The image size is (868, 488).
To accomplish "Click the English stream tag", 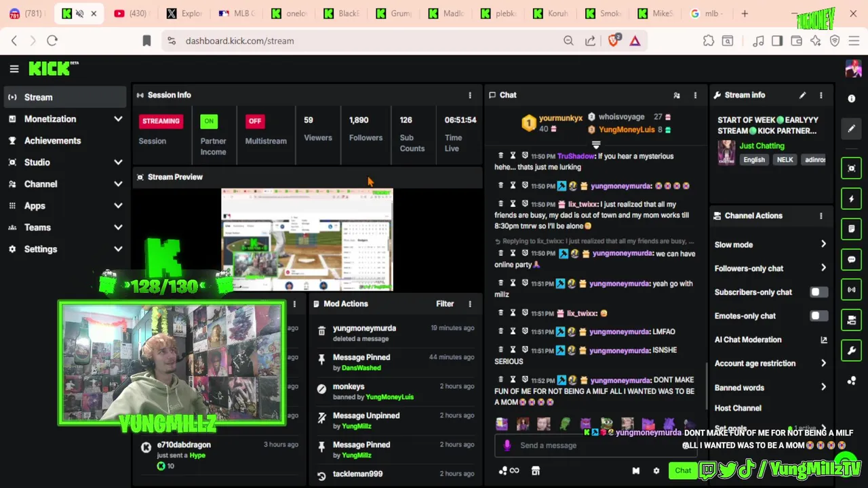I will 754,160.
